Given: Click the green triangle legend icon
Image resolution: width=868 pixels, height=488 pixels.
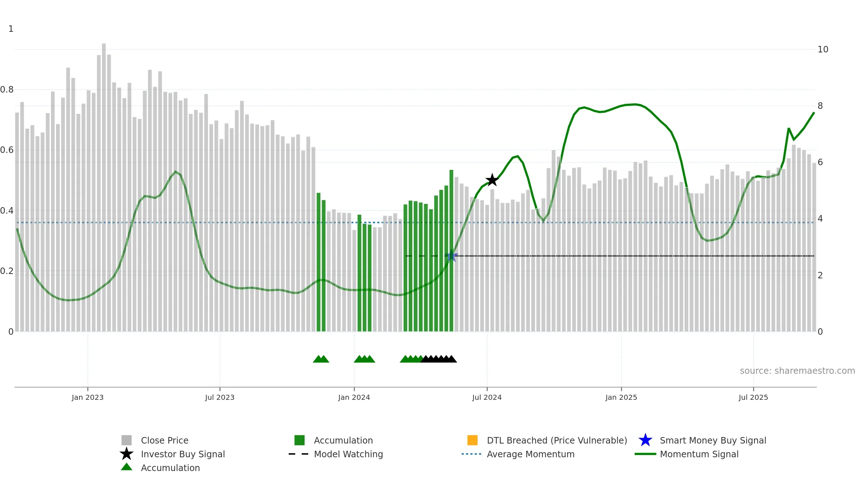Looking at the screenshot, I should tap(127, 467).
